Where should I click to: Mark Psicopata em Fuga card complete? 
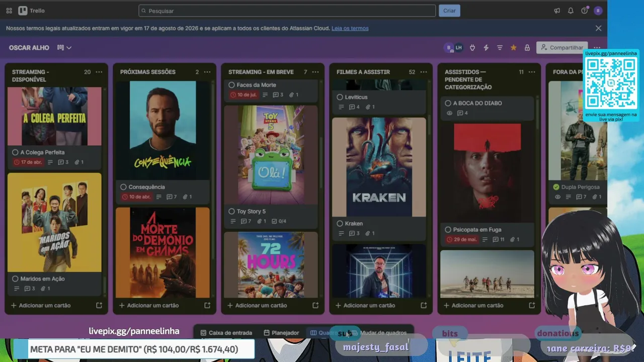tap(448, 230)
